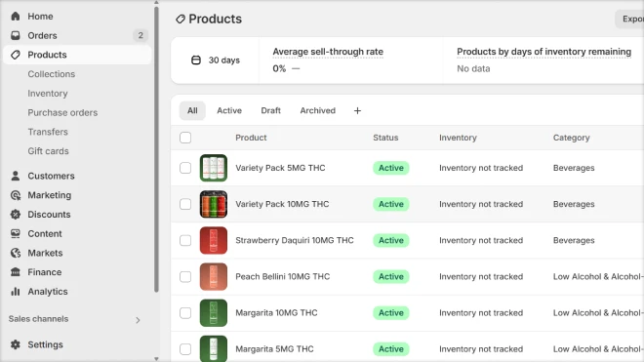
Task: Click the calendar icon beside 30 days
Action: coord(196,60)
